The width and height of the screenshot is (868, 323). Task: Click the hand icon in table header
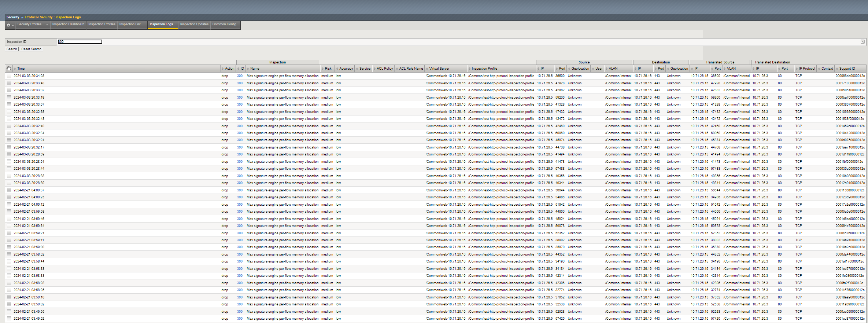(9, 69)
